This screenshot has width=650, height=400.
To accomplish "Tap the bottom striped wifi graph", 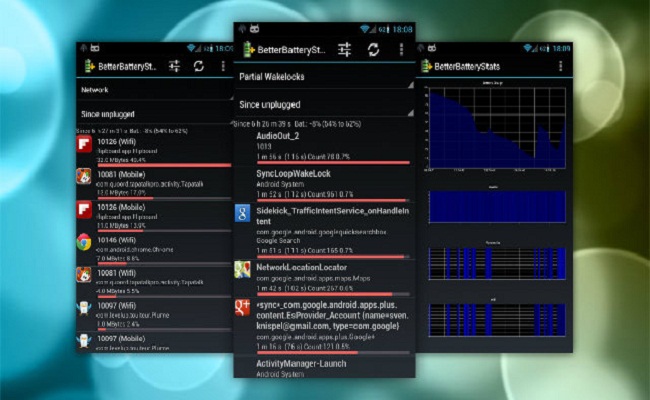I will (x=497, y=320).
